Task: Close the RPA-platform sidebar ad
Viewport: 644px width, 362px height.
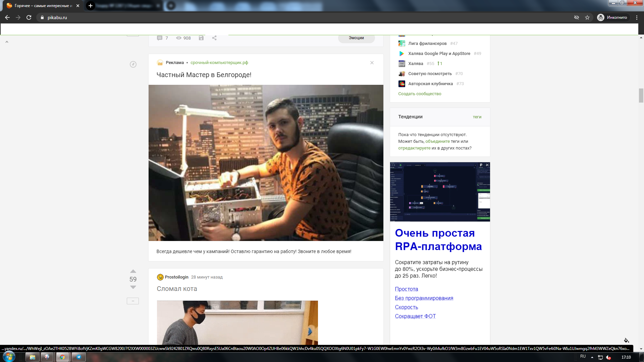Action: coord(487,165)
